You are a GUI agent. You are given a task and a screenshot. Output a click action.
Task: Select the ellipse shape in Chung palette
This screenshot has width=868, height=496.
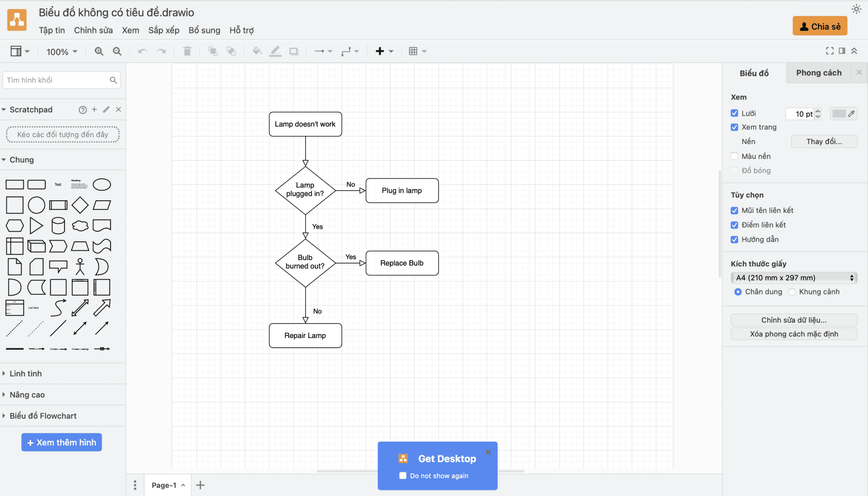[x=102, y=185]
